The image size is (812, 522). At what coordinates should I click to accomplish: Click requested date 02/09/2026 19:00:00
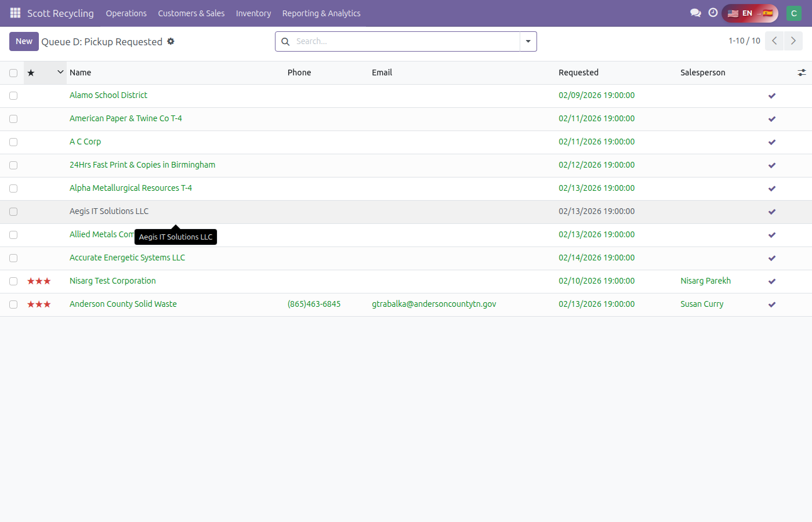click(596, 95)
